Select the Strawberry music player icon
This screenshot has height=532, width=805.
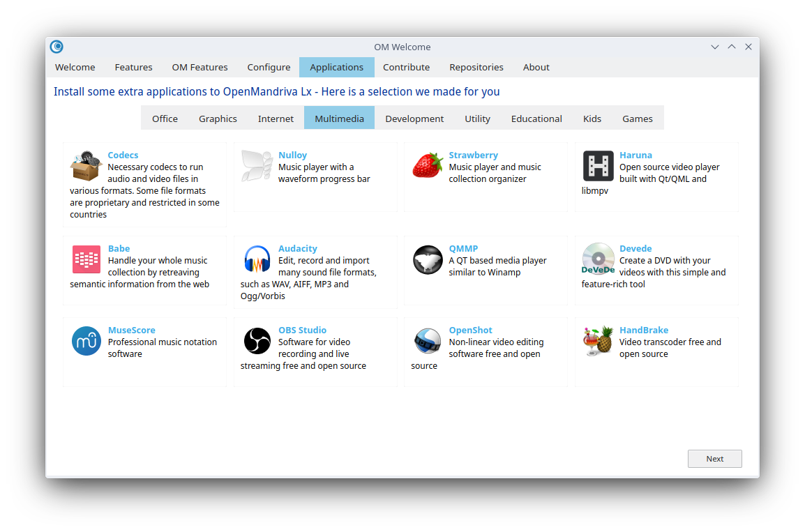pos(427,166)
